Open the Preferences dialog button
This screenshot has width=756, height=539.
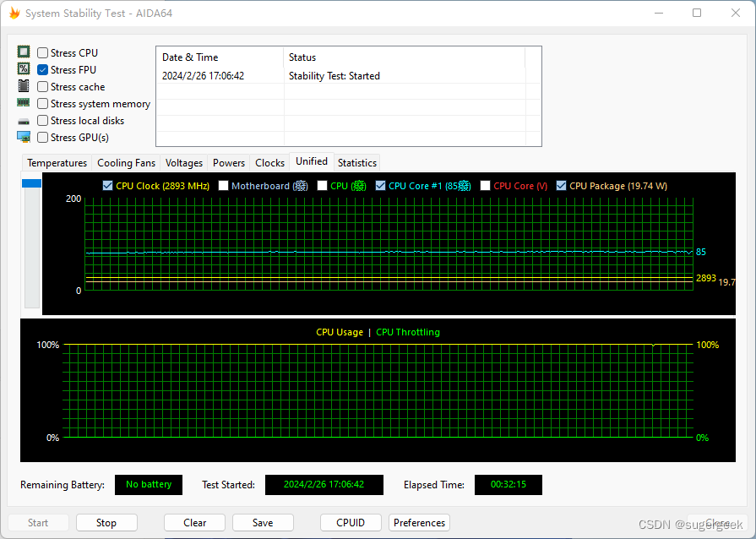coord(420,523)
